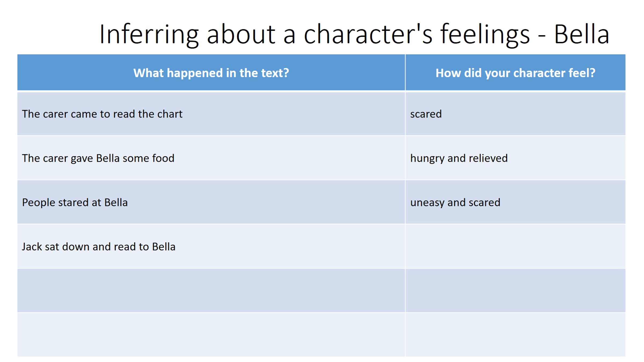Click the empty right cell in the last table row

coord(515,335)
